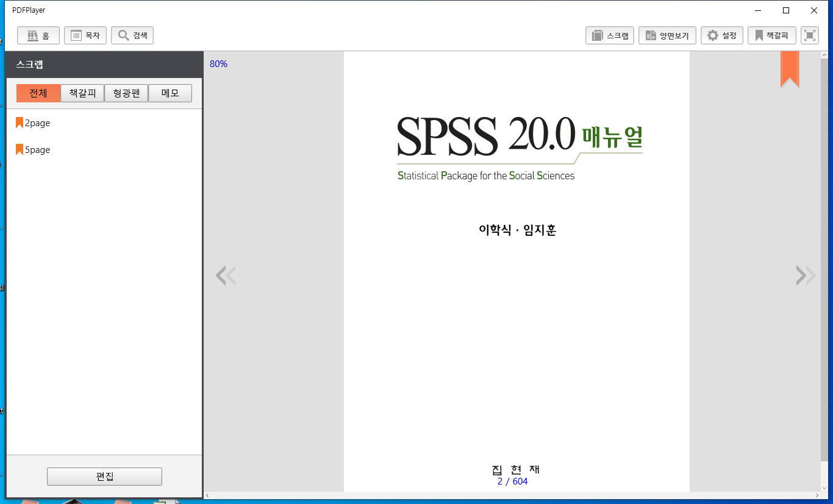Open the 검색 search tool
The height and width of the screenshot is (504, 833).
132,35
